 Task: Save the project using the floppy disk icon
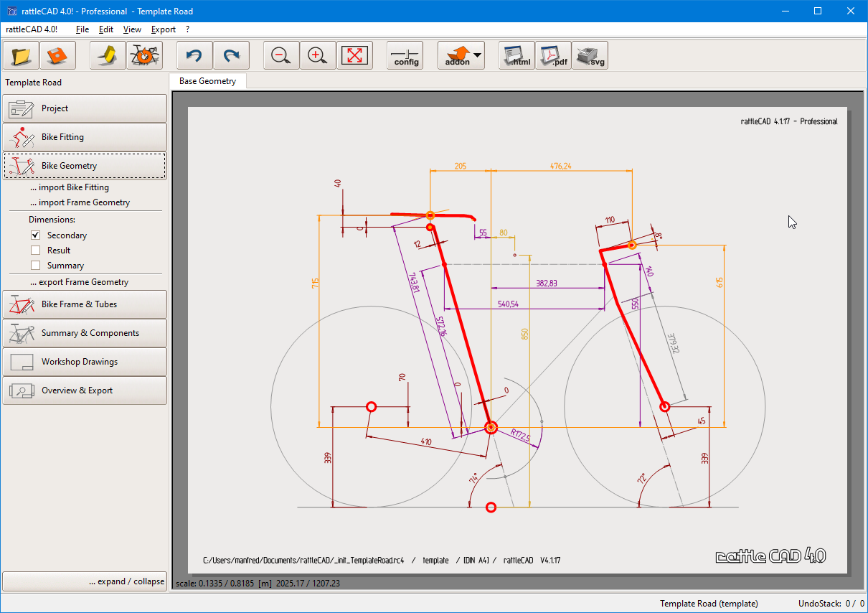point(58,55)
